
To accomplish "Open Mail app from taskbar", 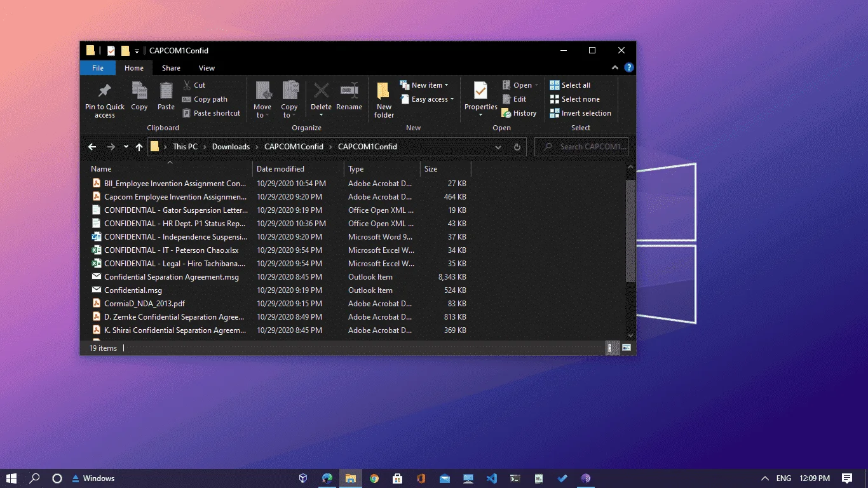I will (x=445, y=478).
